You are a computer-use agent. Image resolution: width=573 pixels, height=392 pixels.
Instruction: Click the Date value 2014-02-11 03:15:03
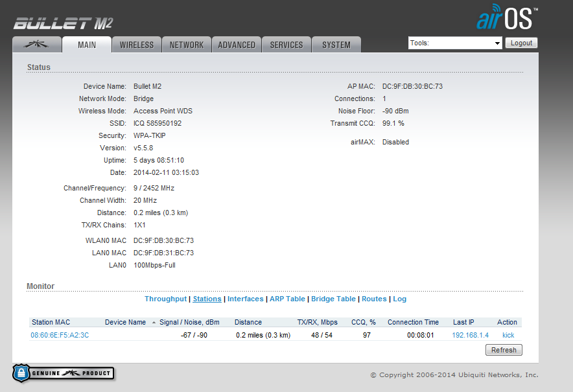coord(166,172)
